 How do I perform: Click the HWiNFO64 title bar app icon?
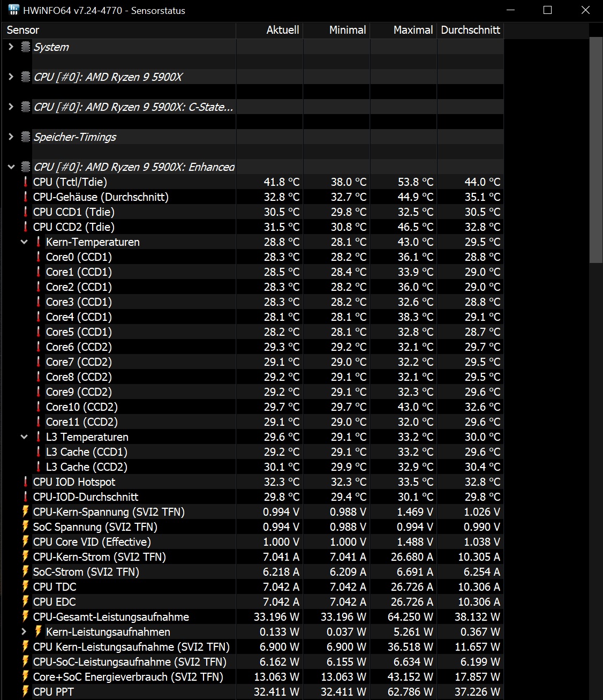[x=13, y=10]
